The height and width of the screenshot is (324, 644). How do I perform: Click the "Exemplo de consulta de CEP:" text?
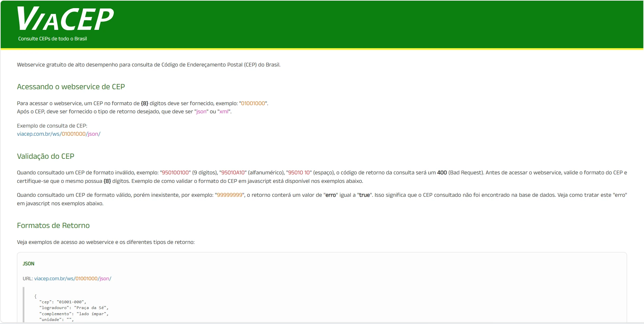click(x=52, y=126)
